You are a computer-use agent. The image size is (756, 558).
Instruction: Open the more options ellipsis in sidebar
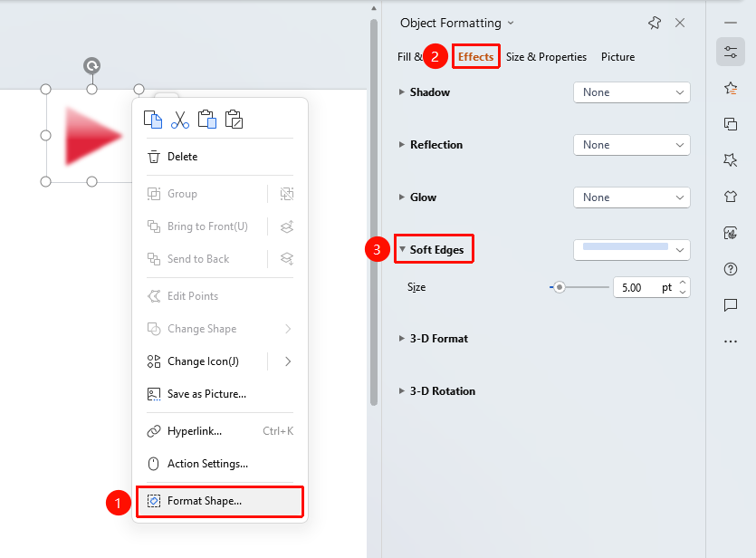click(x=731, y=342)
